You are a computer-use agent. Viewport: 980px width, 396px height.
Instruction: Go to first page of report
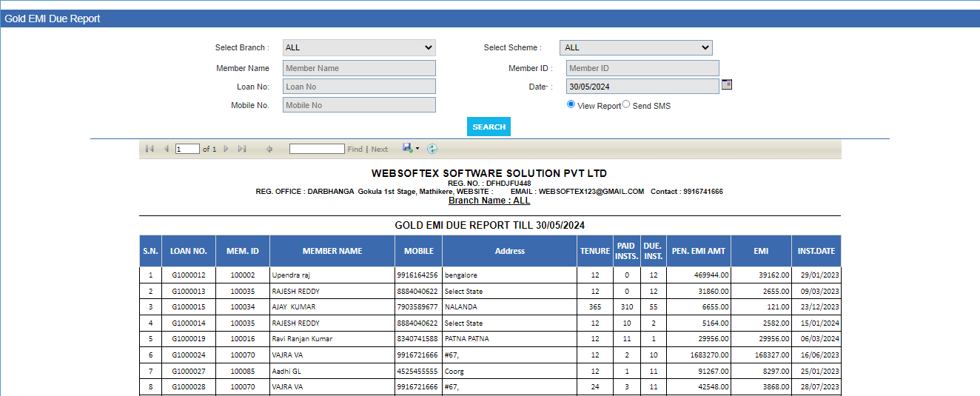point(150,149)
